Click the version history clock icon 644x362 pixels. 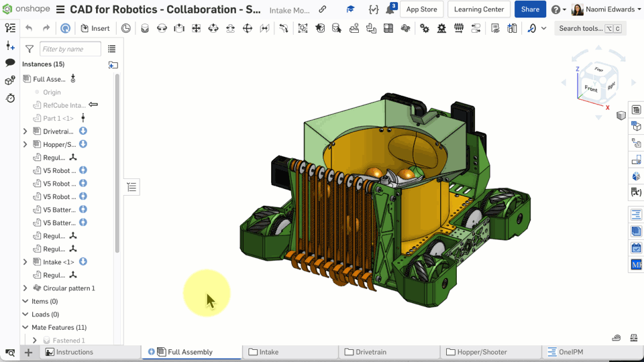[x=10, y=98]
